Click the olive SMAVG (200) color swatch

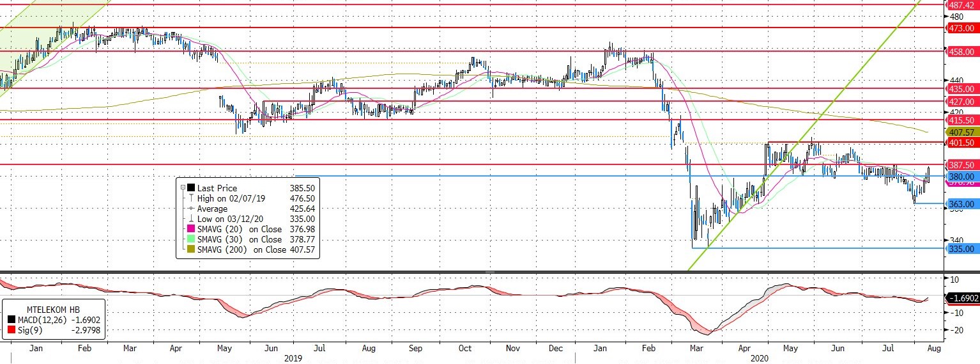190,249
